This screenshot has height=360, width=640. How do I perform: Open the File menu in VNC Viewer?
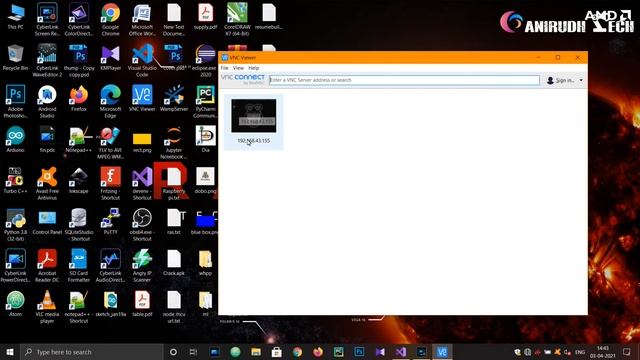click(224, 68)
